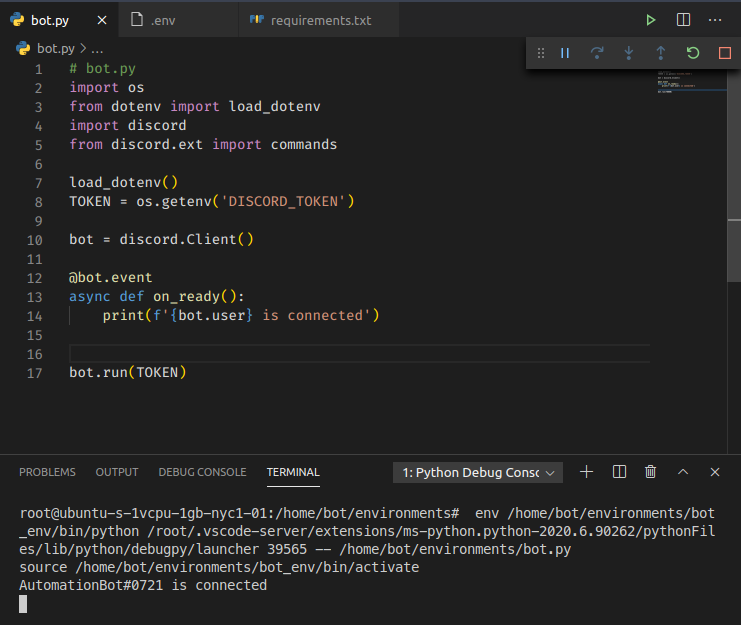Open the requirements.txt tab

tap(320, 20)
